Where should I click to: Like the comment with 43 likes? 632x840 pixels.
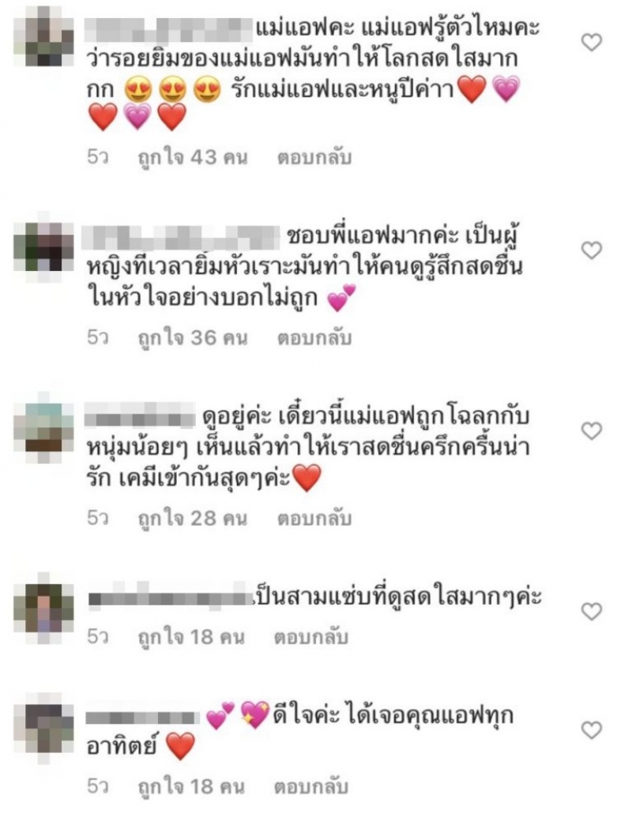point(591,43)
